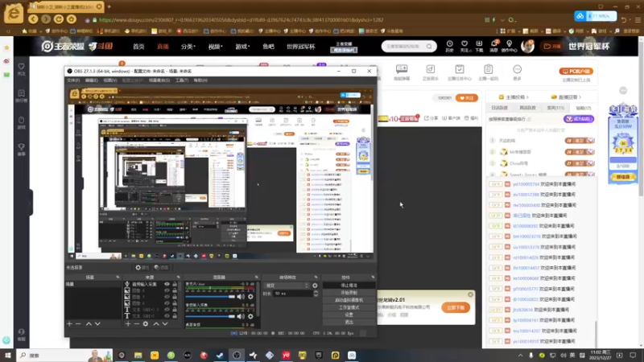This screenshot has height=362, width=644.
Task: Expand the Douyu 游戏 games dropdown
Action: point(242,47)
